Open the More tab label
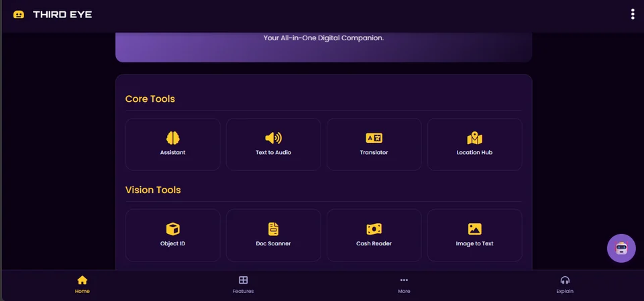The image size is (644, 301). click(x=404, y=291)
